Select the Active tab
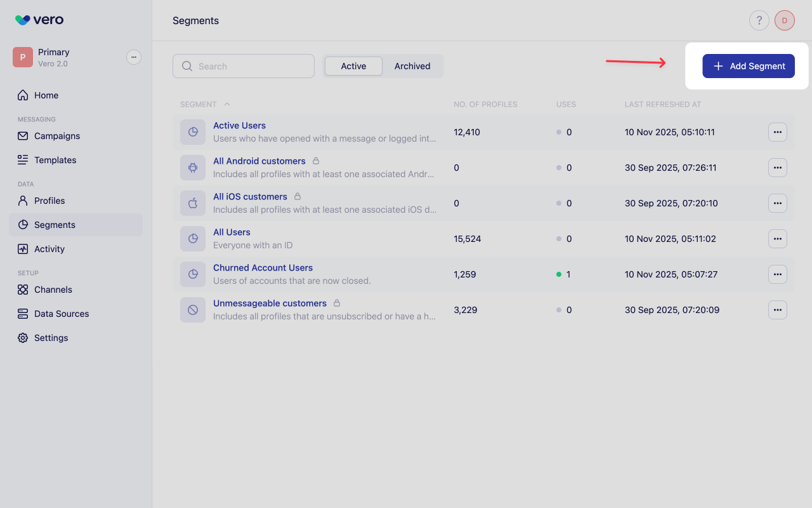This screenshot has width=812, height=508. pos(353,65)
